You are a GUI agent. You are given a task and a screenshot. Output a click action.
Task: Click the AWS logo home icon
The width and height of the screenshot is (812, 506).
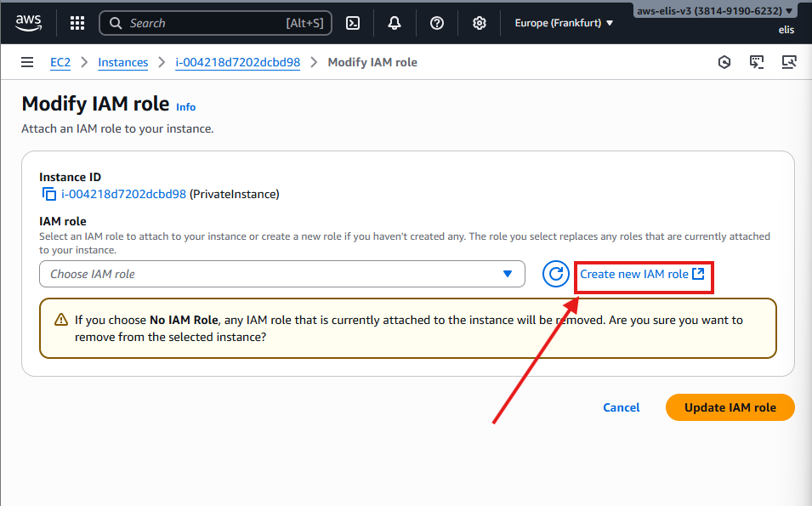point(28,24)
